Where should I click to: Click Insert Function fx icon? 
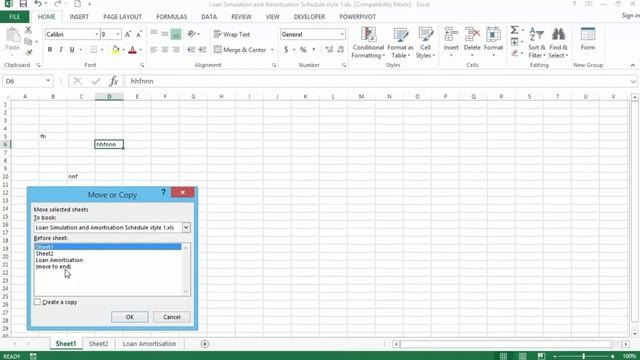113,81
